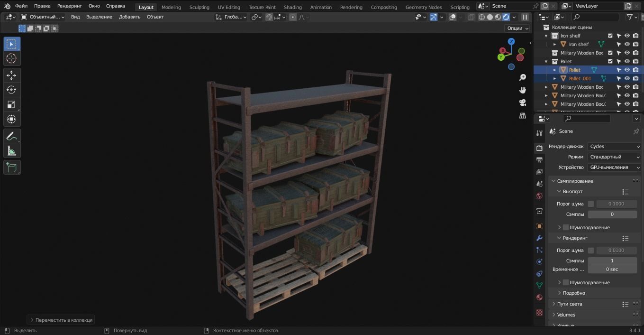Enable viewport noise threshold checkbox

591,204
